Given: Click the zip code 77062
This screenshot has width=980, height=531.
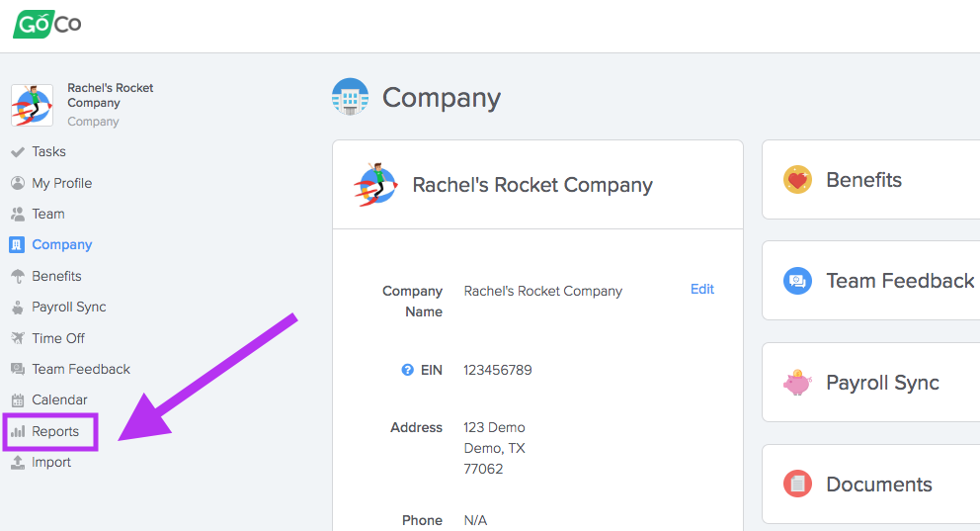Looking at the screenshot, I should pos(483,469).
